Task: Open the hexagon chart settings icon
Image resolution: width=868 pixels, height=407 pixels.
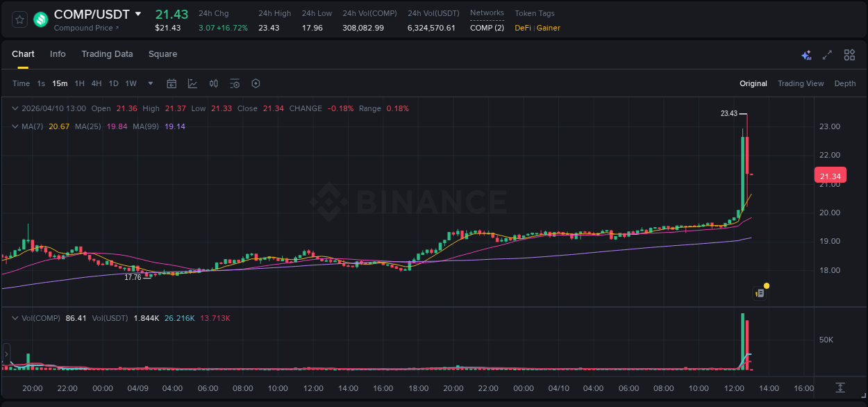Action: [x=256, y=83]
